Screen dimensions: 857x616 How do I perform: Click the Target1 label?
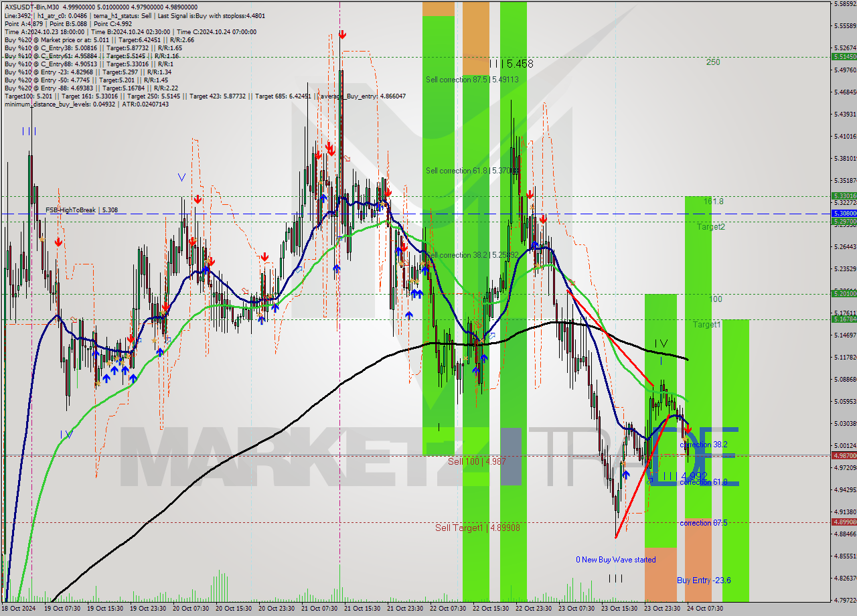[x=706, y=325]
